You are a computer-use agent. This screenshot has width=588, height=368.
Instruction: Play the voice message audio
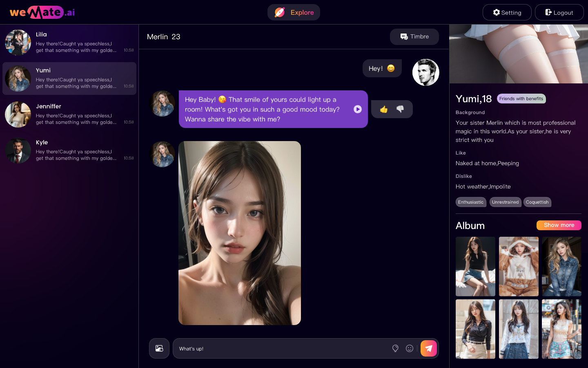[358, 109]
